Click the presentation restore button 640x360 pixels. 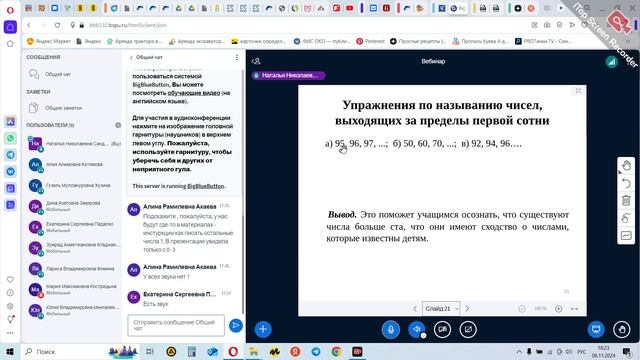point(596,329)
